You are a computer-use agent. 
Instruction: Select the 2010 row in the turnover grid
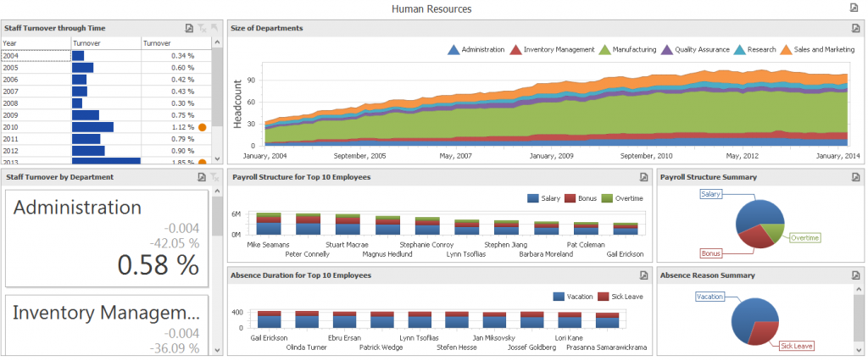[36, 126]
